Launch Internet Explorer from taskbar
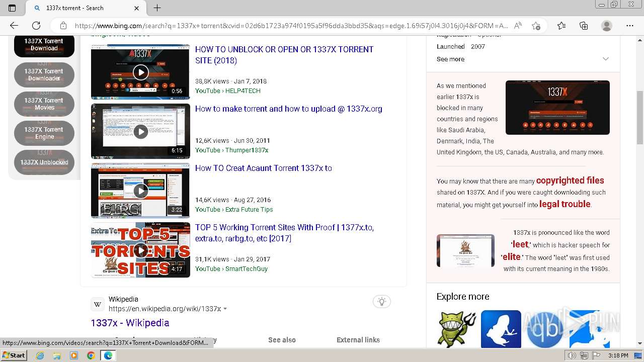This screenshot has height=362, width=644. click(x=40, y=355)
